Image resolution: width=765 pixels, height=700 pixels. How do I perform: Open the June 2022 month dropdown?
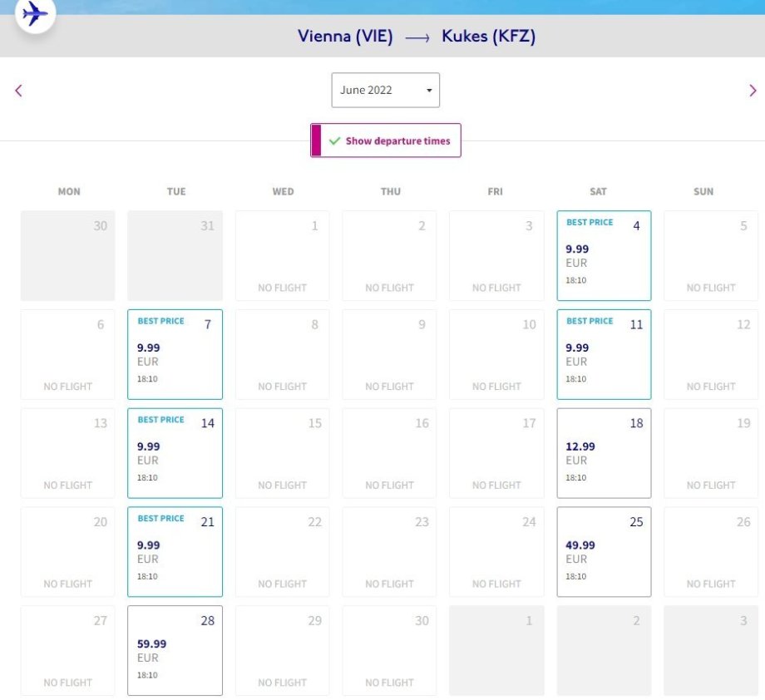(x=385, y=90)
